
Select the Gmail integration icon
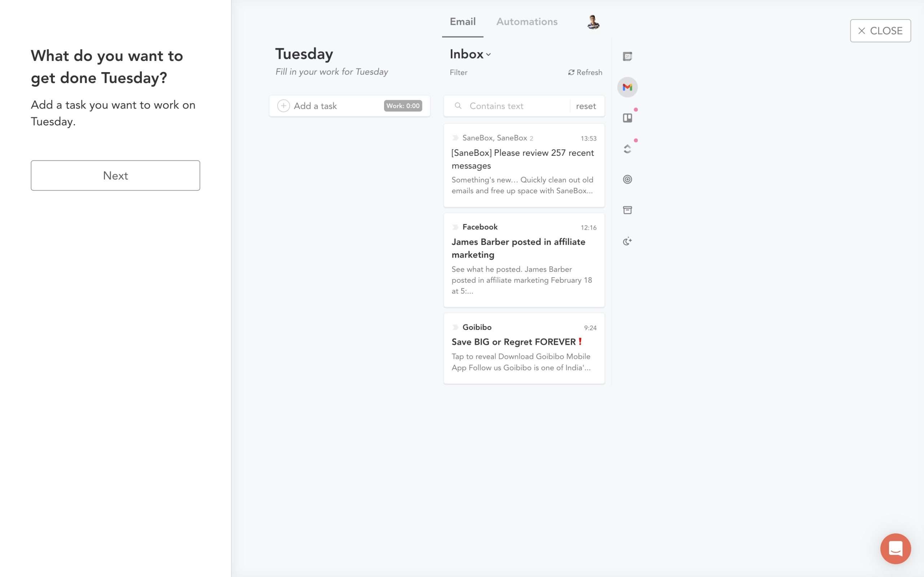pyautogui.click(x=627, y=87)
